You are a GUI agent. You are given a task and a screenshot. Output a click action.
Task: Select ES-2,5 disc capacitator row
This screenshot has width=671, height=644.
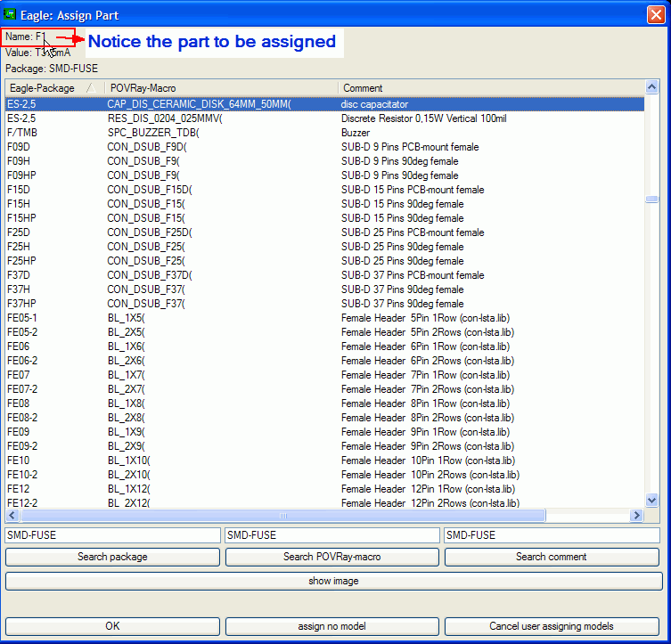click(324, 104)
